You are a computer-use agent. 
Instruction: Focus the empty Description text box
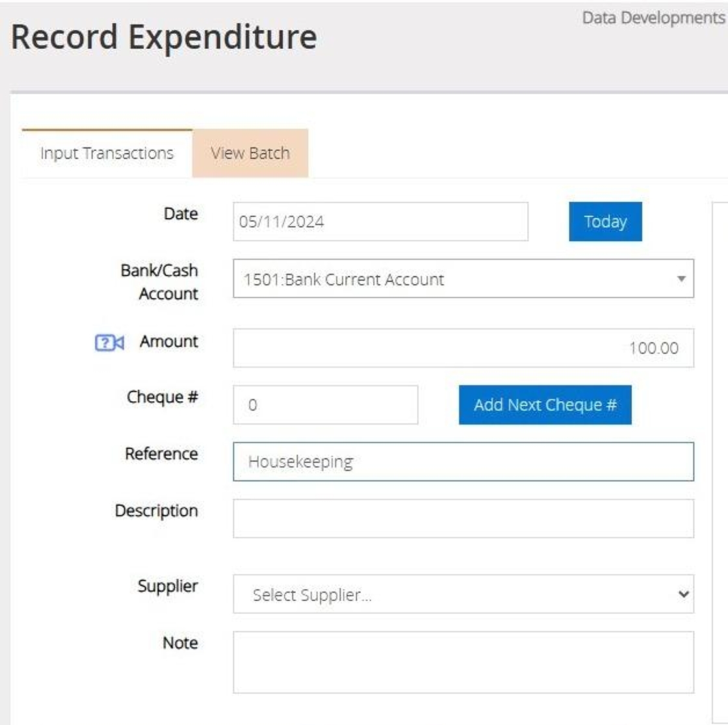463,519
